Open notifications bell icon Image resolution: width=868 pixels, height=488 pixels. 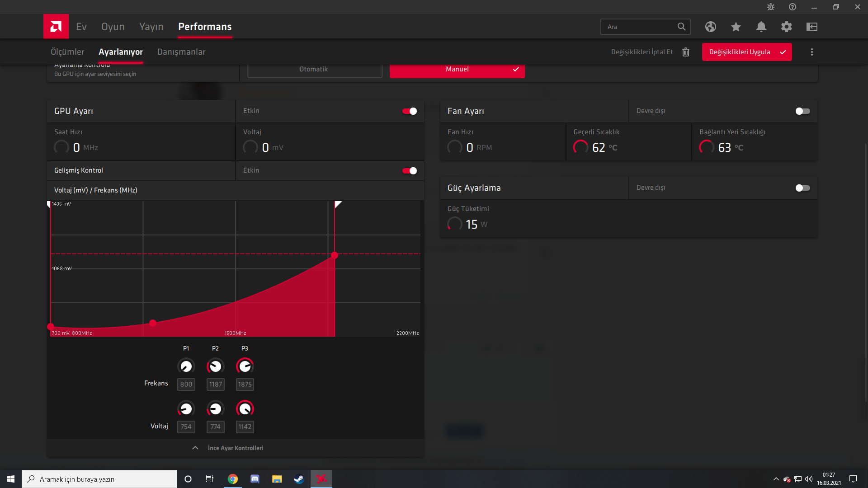pos(761,27)
